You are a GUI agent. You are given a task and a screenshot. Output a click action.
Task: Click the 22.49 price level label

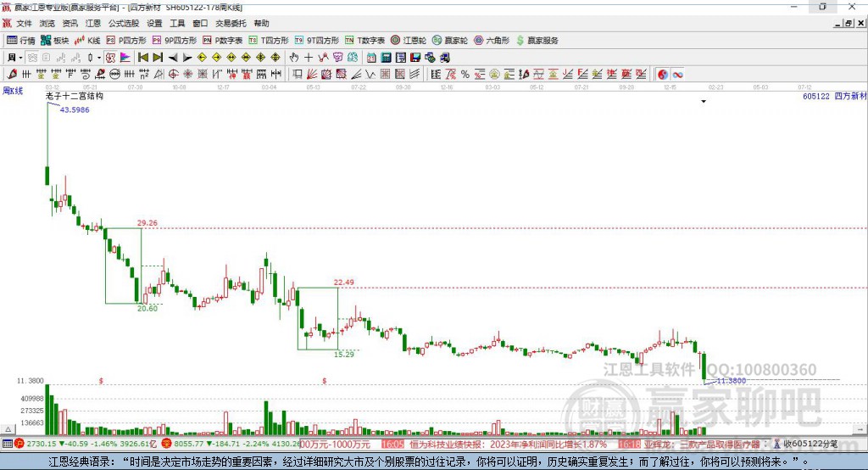click(x=344, y=283)
